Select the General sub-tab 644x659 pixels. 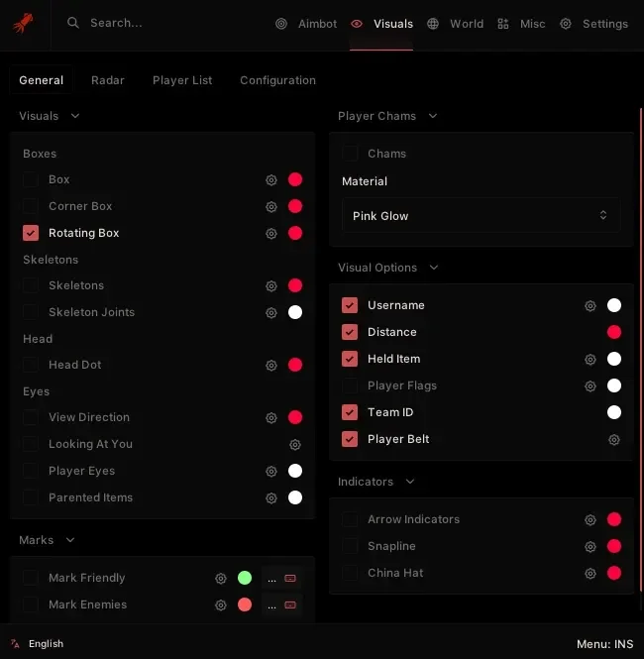tap(42, 80)
